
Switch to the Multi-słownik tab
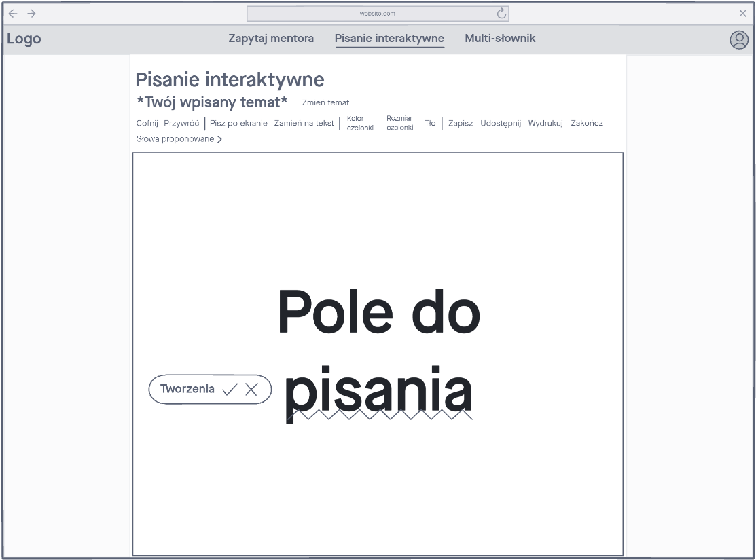500,39
